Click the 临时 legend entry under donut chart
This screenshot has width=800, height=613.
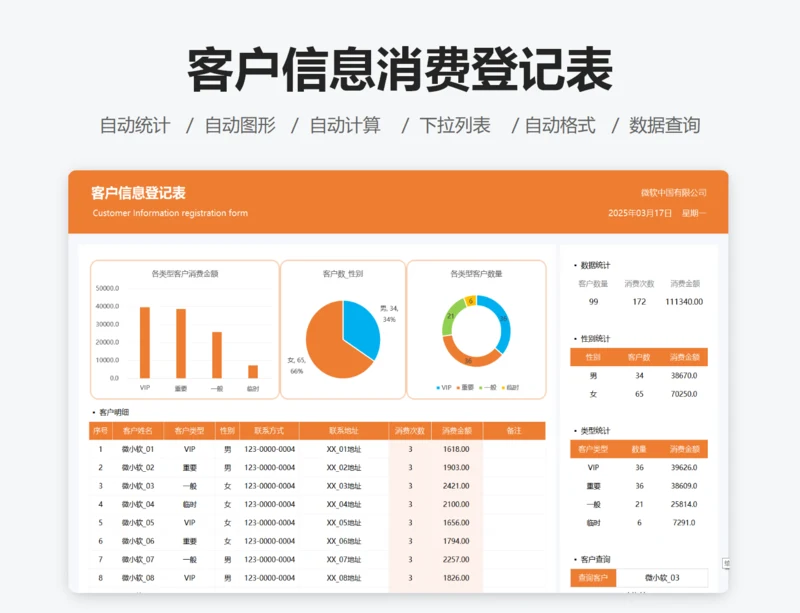click(x=511, y=387)
